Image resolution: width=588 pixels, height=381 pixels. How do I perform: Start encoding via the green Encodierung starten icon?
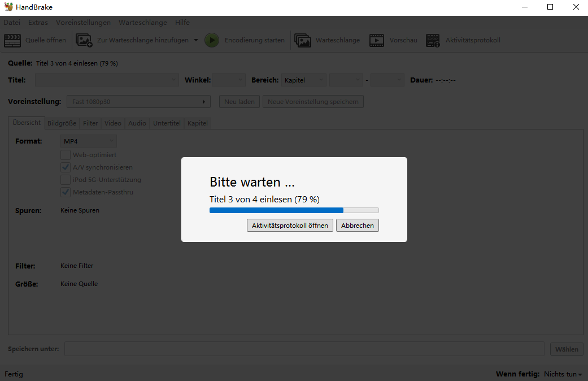212,40
